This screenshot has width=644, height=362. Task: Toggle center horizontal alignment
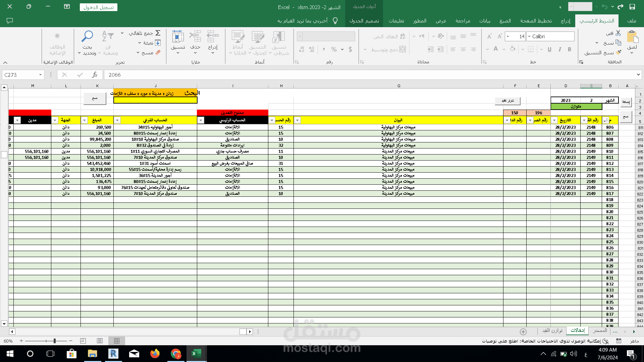click(x=463, y=49)
